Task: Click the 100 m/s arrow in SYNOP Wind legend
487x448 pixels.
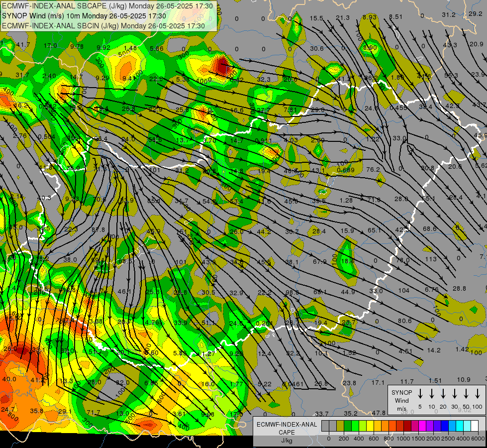Action: click(478, 394)
